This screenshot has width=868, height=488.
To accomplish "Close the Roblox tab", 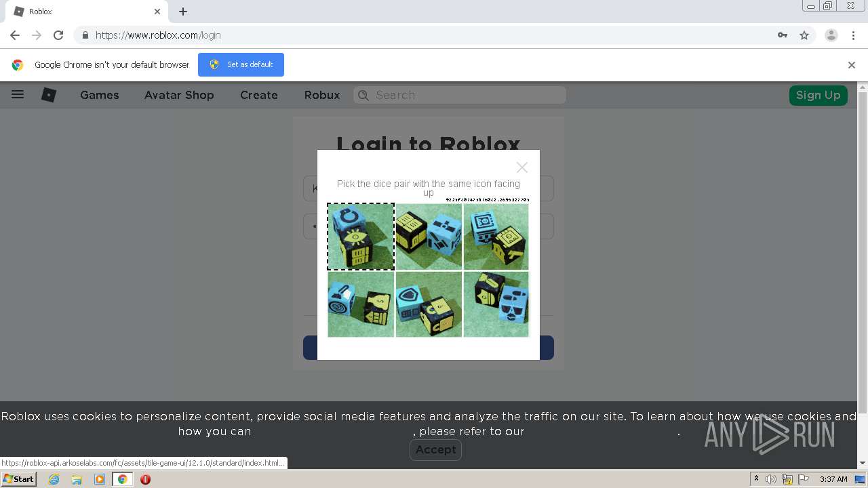I will click(x=157, y=12).
